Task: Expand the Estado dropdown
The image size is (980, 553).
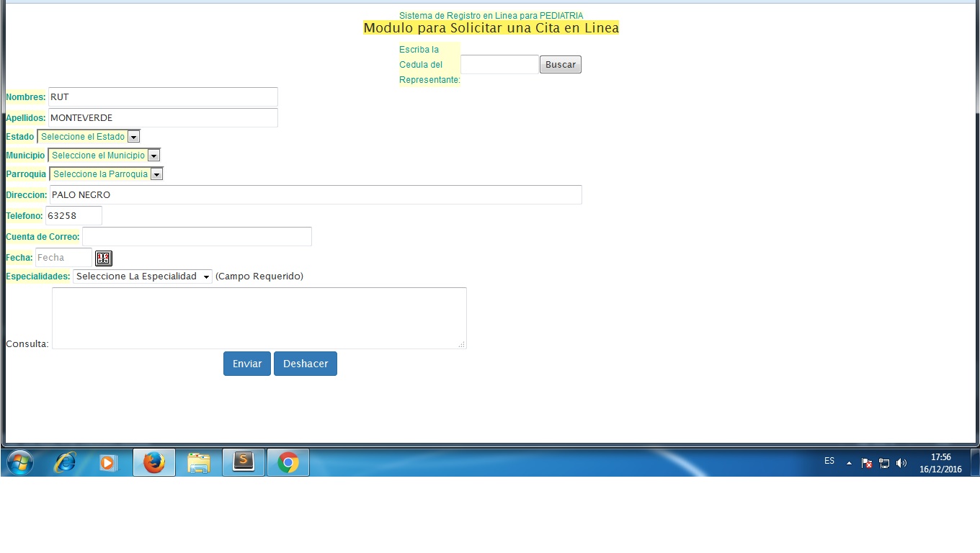Action: pyautogui.click(x=88, y=137)
